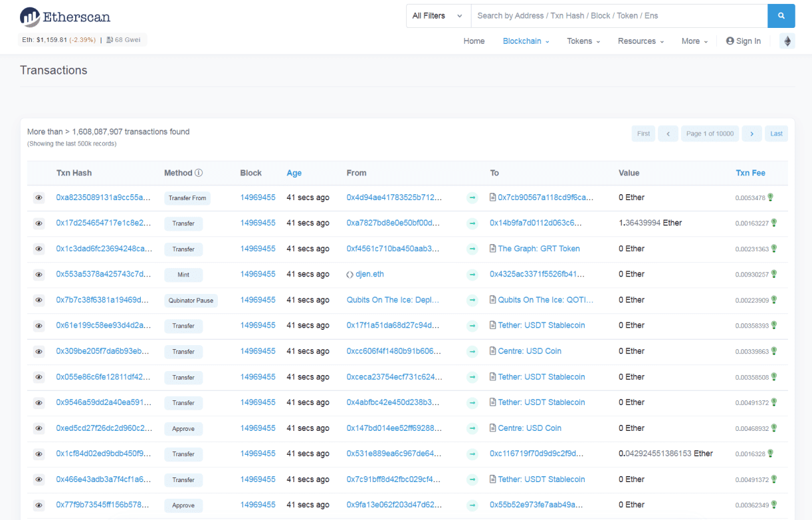The image size is (812, 520).
Task: Expand the Tokens dropdown menu
Action: coord(583,41)
